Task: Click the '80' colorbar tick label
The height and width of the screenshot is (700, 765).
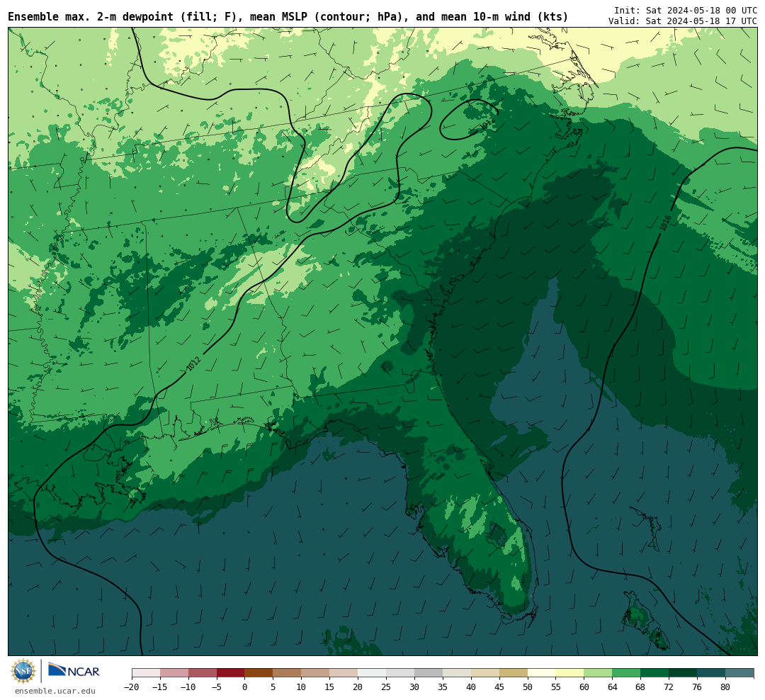Action: [x=725, y=687]
